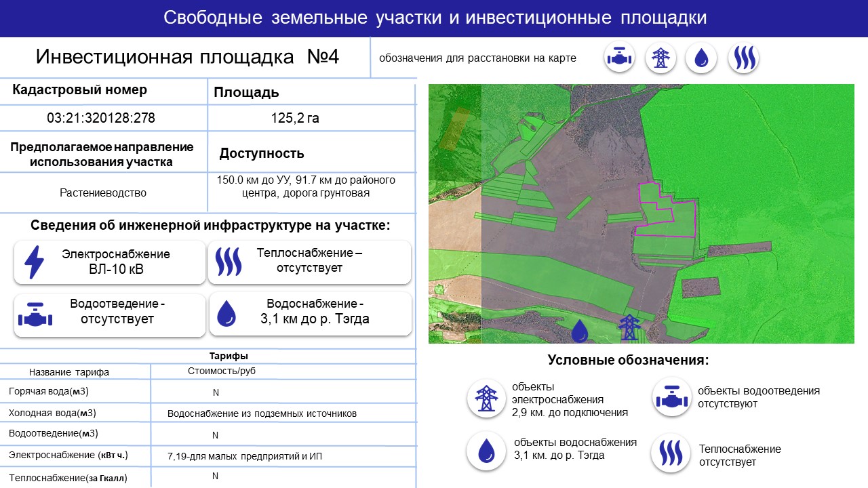Click the satellite map image
This screenshot has width=868, height=488.
(641, 213)
